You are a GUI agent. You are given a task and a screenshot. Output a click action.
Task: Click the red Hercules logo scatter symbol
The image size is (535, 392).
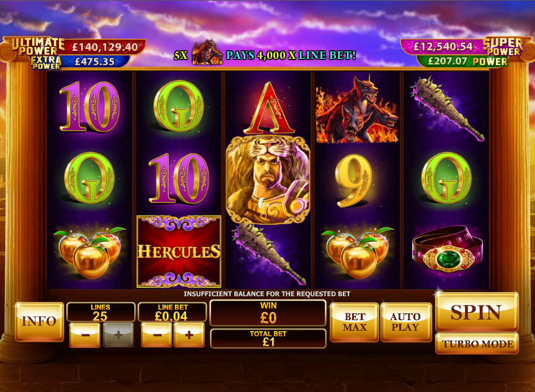coord(179,251)
